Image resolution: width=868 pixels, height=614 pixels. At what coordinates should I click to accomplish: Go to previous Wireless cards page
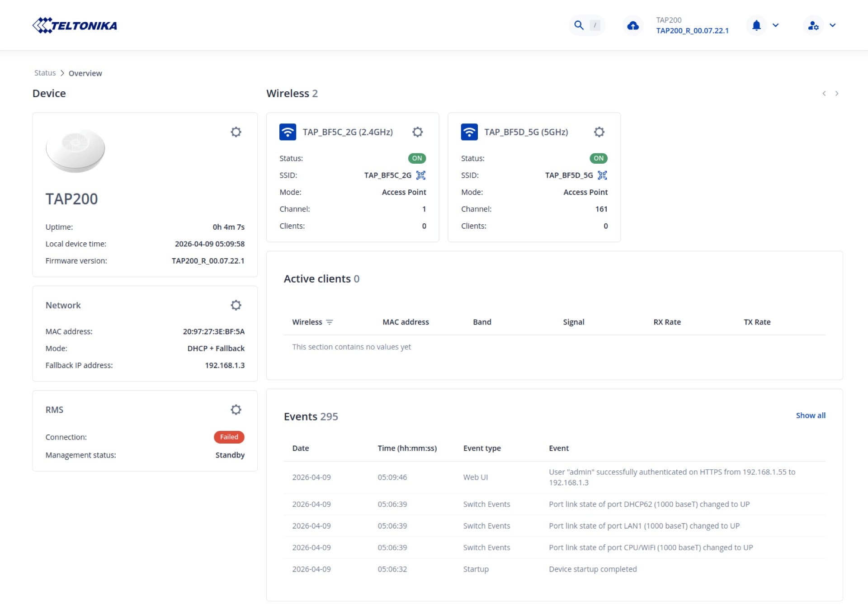(824, 94)
